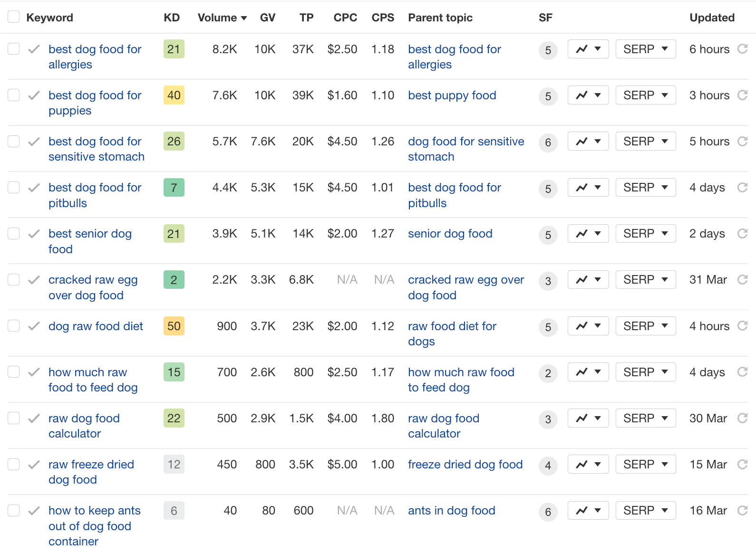Open SF badge 2 for 'how much raw food' row
This screenshot has height=552, width=756.
548,373
